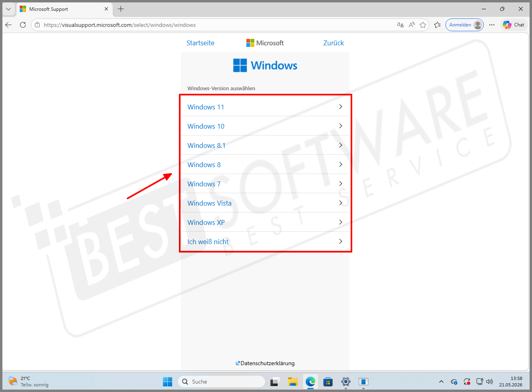Go back with the browser back arrow
The height and width of the screenshot is (392, 532).
[x=8, y=25]
